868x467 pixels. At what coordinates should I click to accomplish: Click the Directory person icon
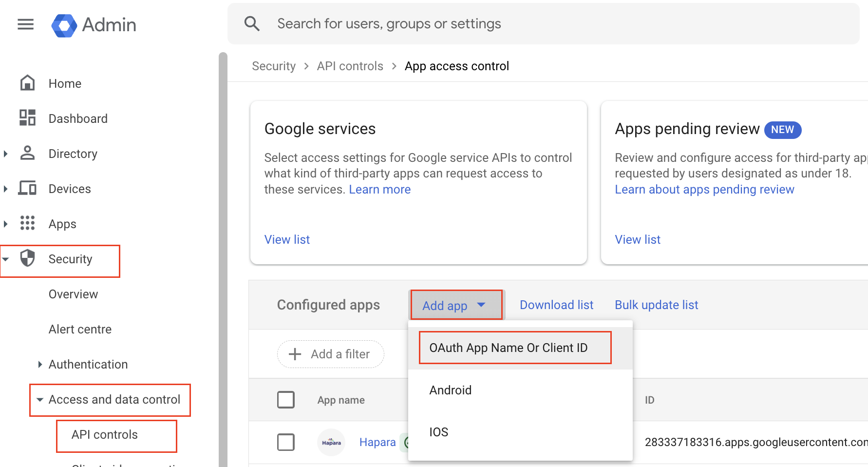click(x=27, y=153)
